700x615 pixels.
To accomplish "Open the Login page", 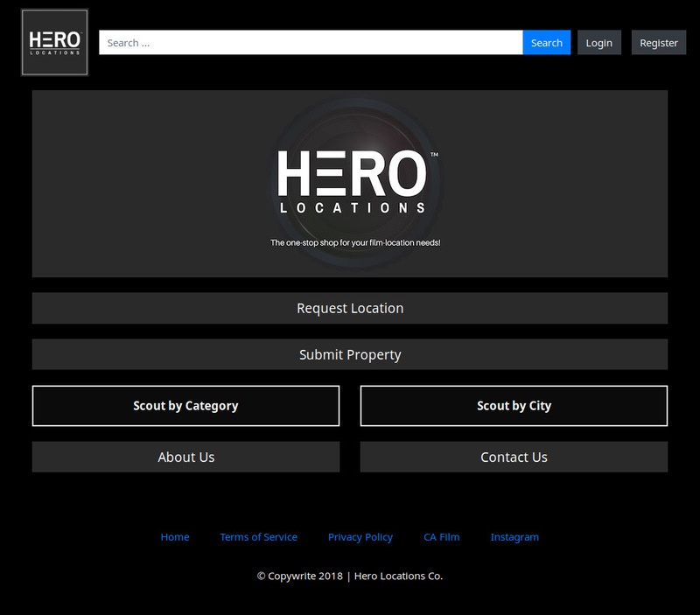I will 599,42.
